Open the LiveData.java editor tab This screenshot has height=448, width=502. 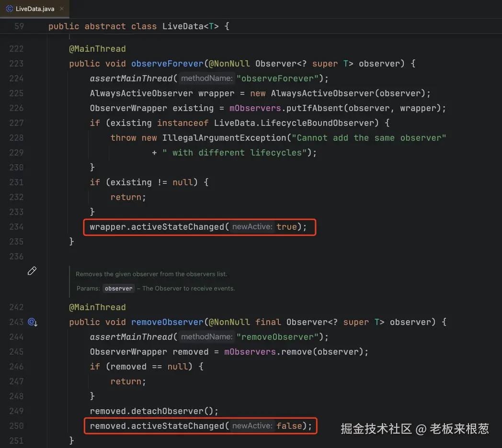[34, 9]
